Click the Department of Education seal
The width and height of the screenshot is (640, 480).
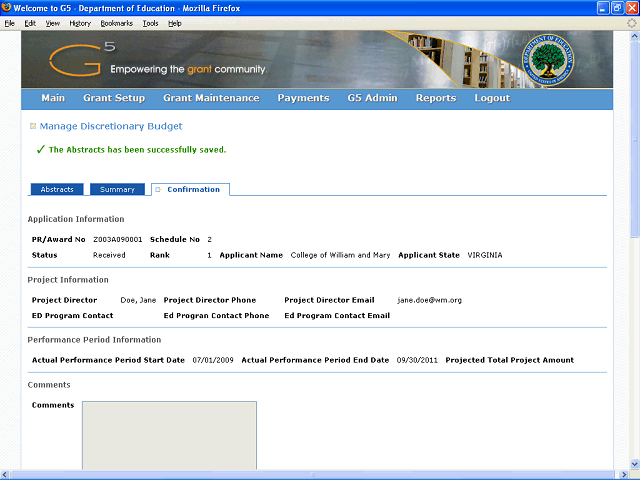[548, 60]
